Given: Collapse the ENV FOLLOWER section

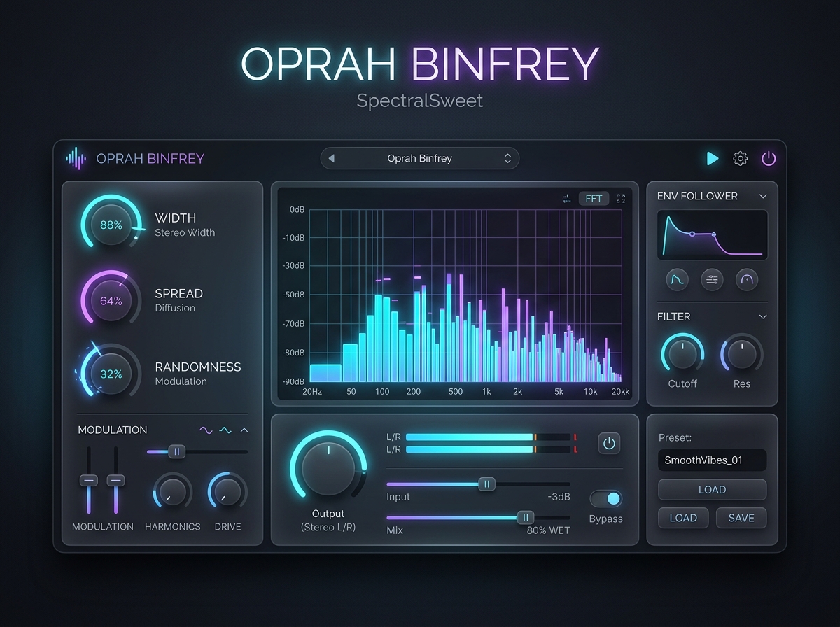Looking at the screenshot, I should pyautogui.click(x=763, y=197).
